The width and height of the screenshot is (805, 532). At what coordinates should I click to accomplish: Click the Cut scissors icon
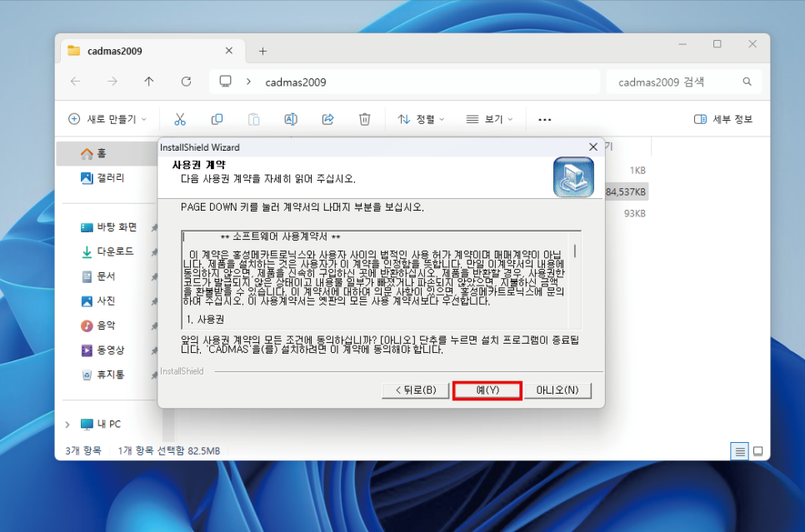(x=180, y=119)
